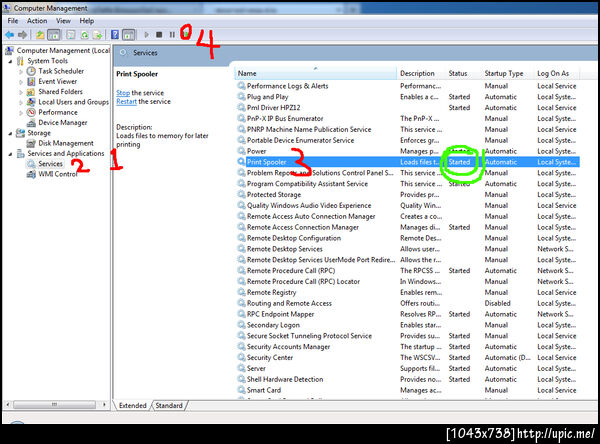Switch to the Extended tab
Image resolution: width=600 pixels, height=444 pixels.
(132, 405)
